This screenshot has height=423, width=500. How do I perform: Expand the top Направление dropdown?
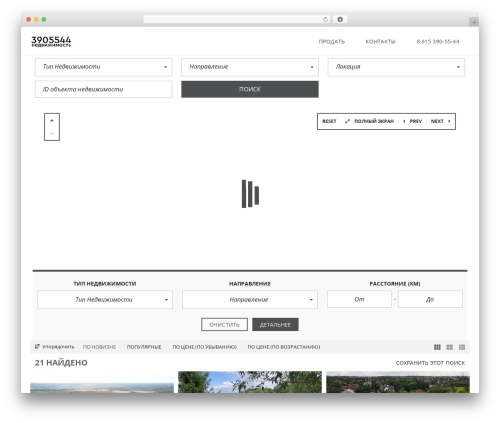click(250, 67)
